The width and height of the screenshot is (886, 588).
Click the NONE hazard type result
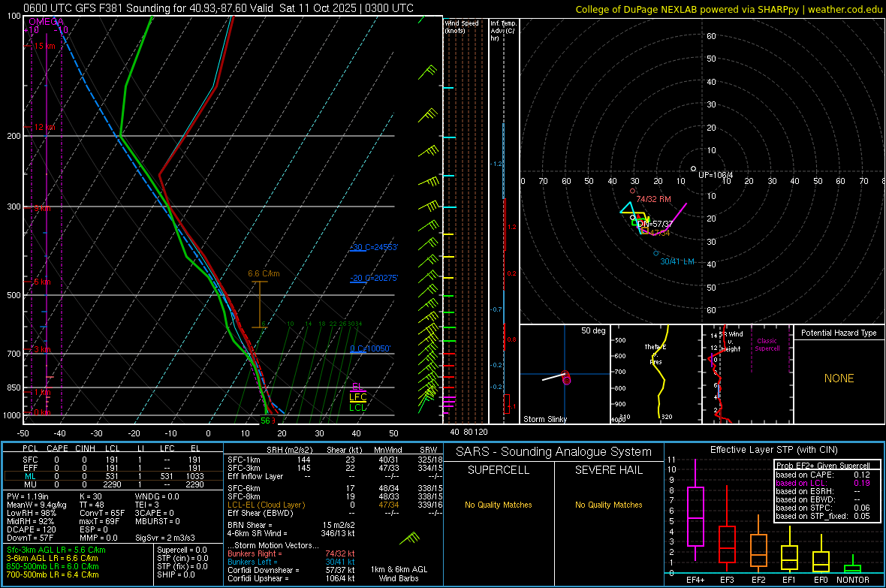(x=839, y=378)
